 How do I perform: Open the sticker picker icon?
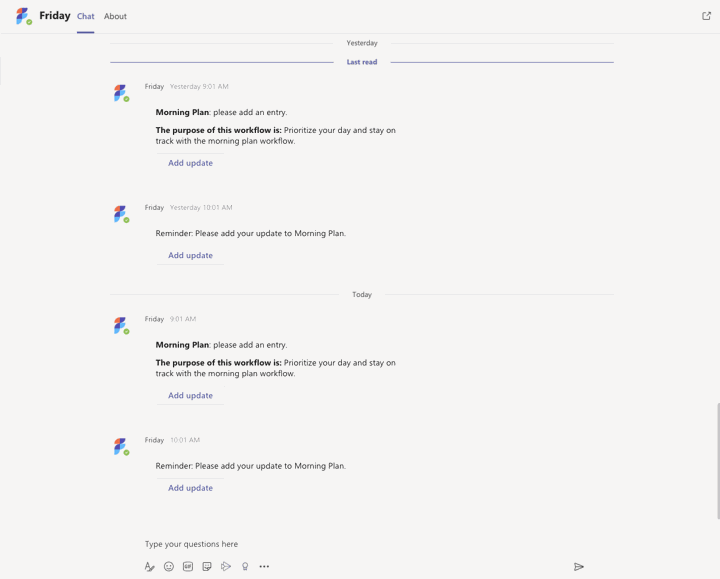click(207, 567)
